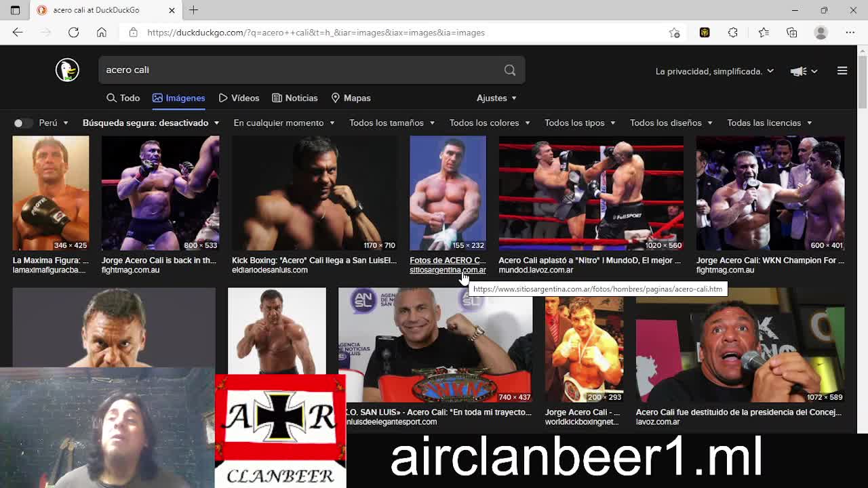Image resolution: width=868 pixels, height=488 pixels.
Task: Open 'WKN Champion' image thumbnail
Action: pyautogui.click(x=770, y=193)
